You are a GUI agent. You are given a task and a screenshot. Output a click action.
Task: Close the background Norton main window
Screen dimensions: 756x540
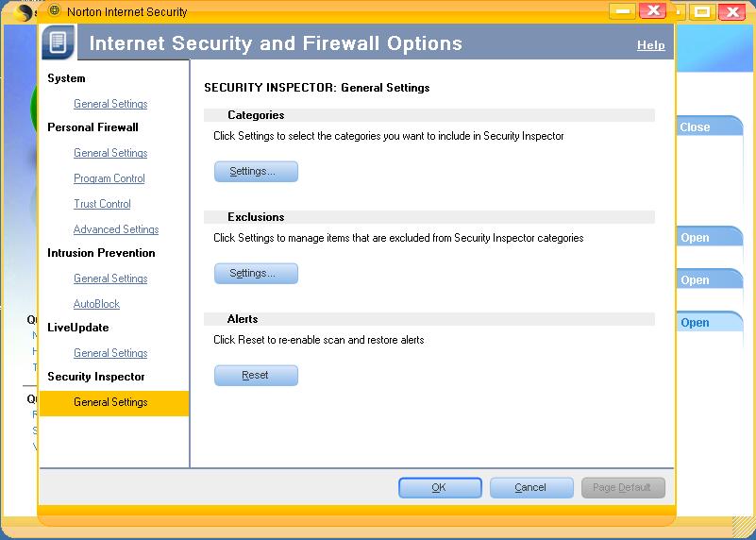pyautogui.click(x=731, y=12)
